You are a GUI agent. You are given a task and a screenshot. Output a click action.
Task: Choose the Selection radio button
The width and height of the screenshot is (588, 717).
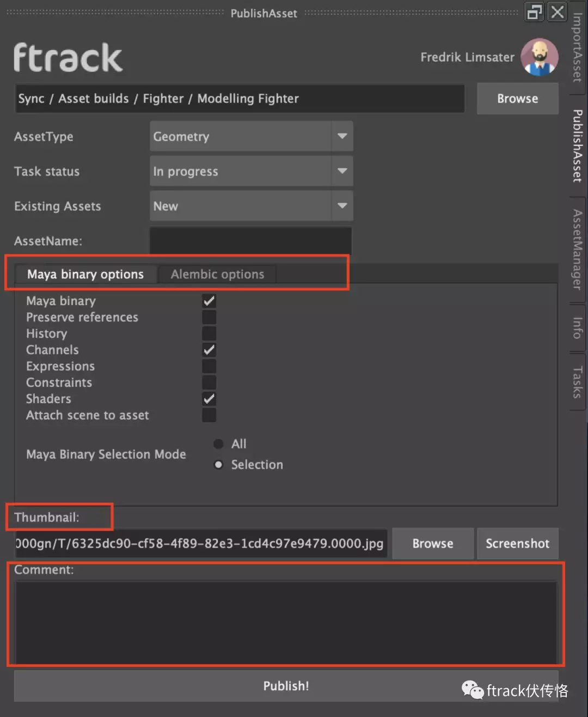tap(218, 465)
